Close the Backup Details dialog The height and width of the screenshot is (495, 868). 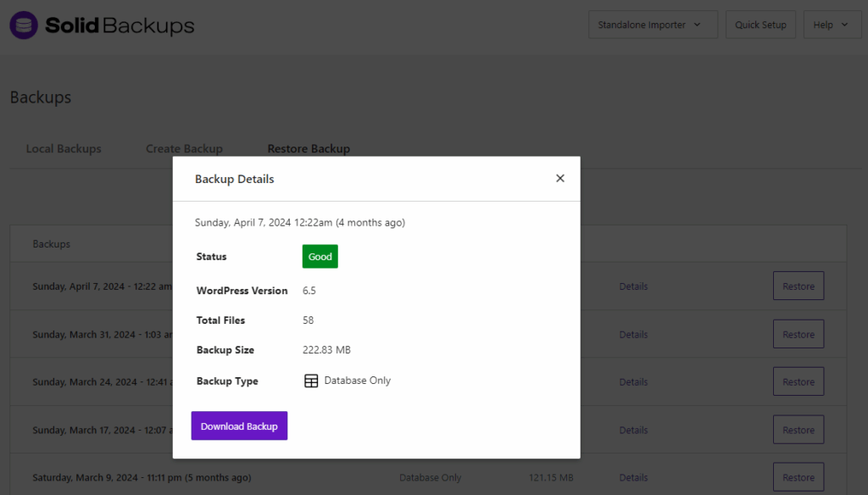(559, 178)
